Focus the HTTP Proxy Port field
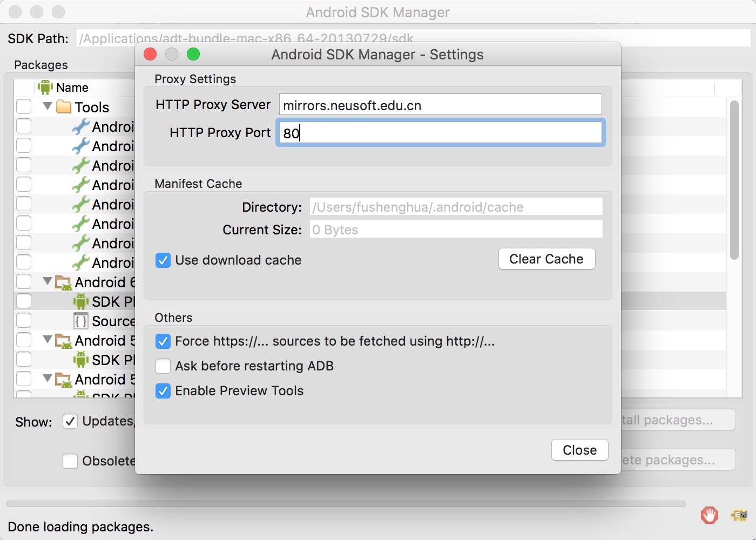756x540 pixels. click(x=440, y=133)
